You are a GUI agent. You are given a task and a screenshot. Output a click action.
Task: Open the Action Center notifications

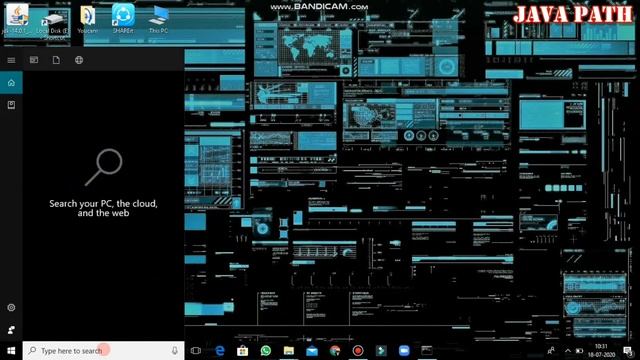628,351
